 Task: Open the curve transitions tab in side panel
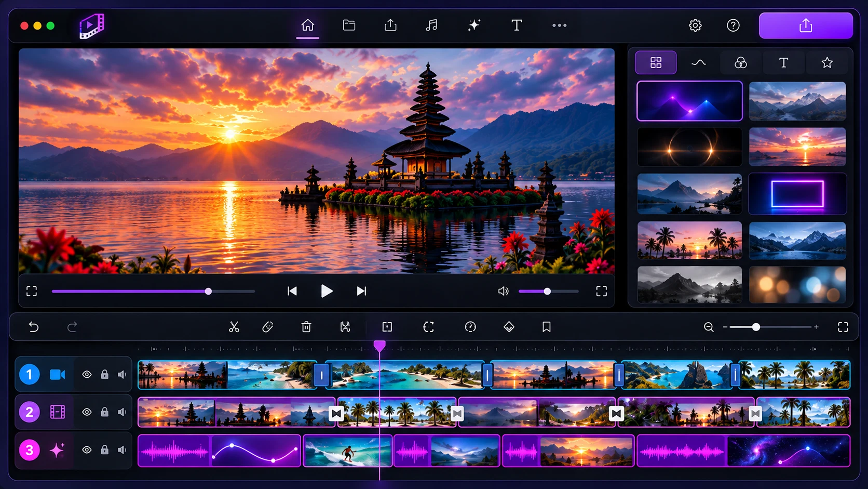[x=699, y=62]
